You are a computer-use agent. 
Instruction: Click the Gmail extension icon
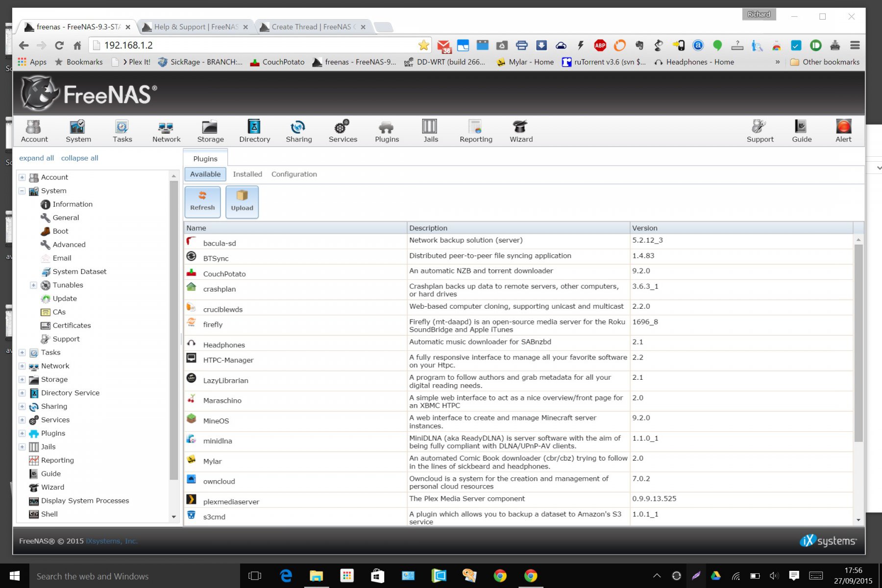pyautogui.click(x=443, y=46)
